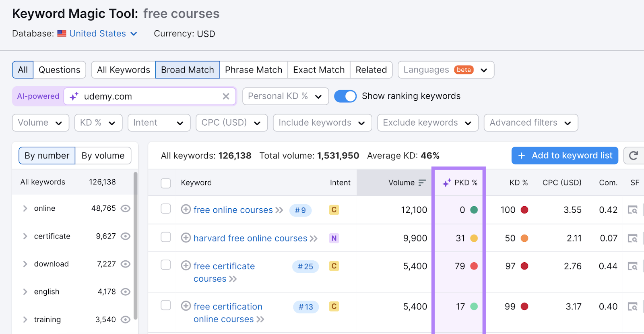The image size is (644, 334).
Task: Click the eye icon for the online group
Action: click(126, 208)
